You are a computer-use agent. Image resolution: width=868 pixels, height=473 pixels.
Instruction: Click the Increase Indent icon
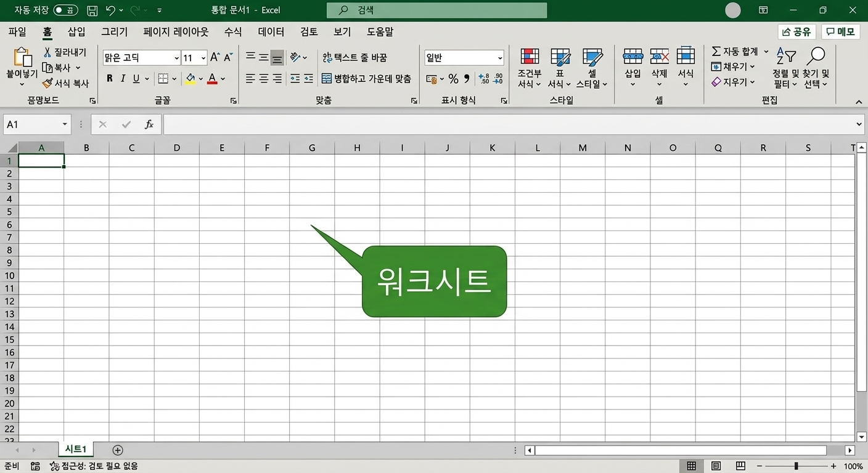pos(309,79)
